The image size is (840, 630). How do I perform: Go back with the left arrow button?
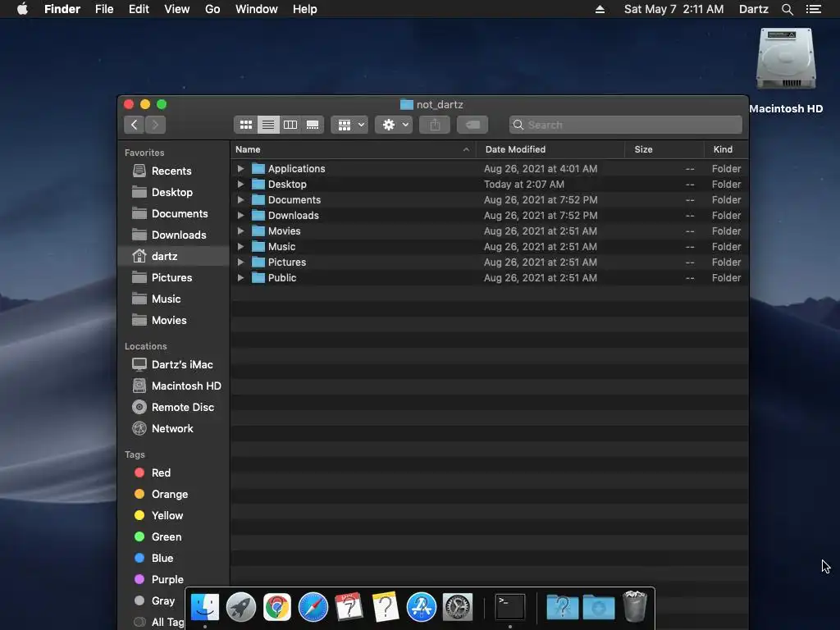tap(135, 125)
